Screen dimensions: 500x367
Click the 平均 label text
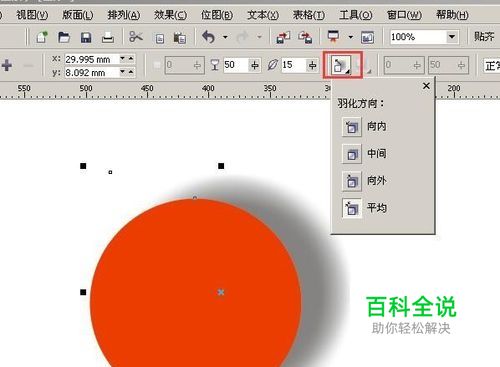click(377, 208)
